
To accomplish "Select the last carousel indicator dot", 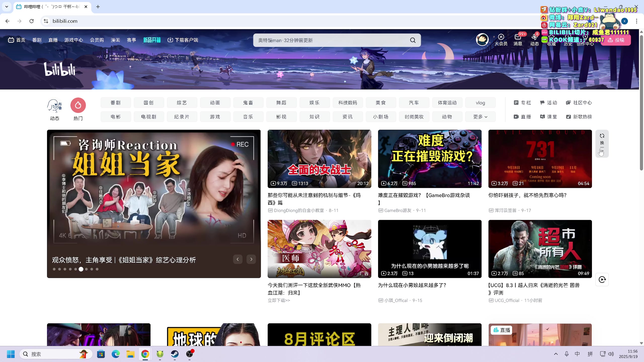I will click(x=97, y=269).
